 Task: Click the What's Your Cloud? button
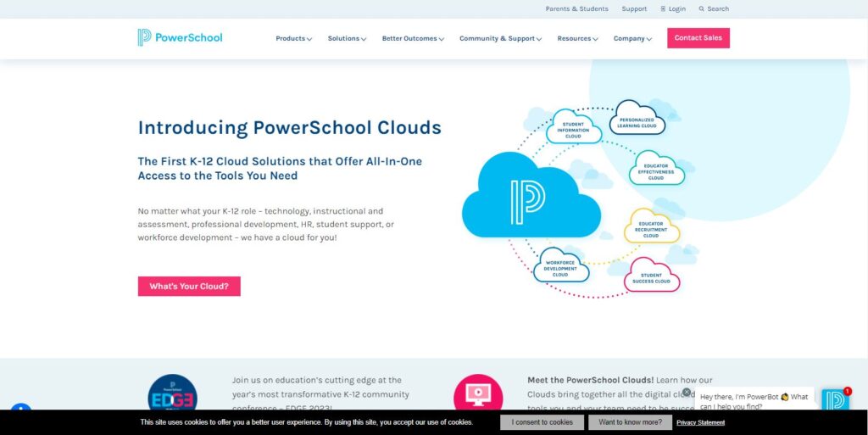tap(189, 286)
